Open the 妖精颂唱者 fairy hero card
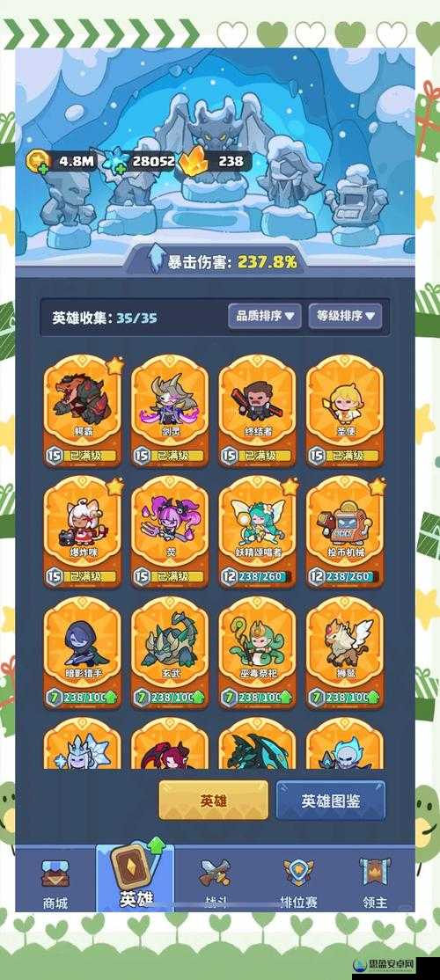This screenshot has width=440, height=980. 257,531
